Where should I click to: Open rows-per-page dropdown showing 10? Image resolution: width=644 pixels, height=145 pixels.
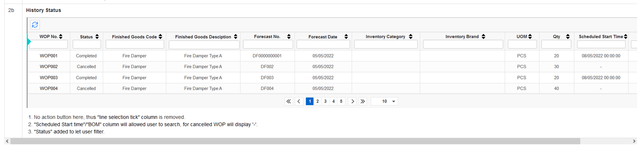click(x=384, y=101)
